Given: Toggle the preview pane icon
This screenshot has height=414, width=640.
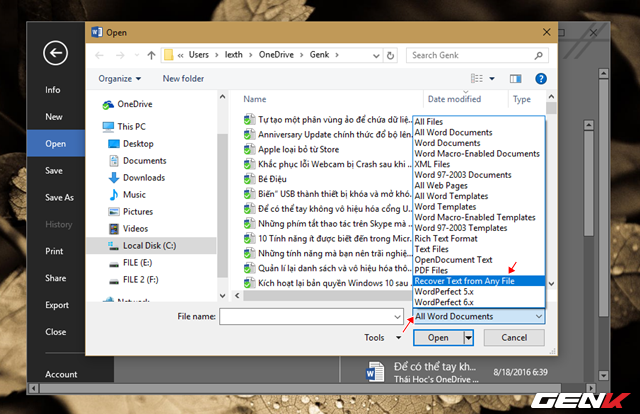Looking at the screenshot, I should pyautogui.click(x=516, y=78).
